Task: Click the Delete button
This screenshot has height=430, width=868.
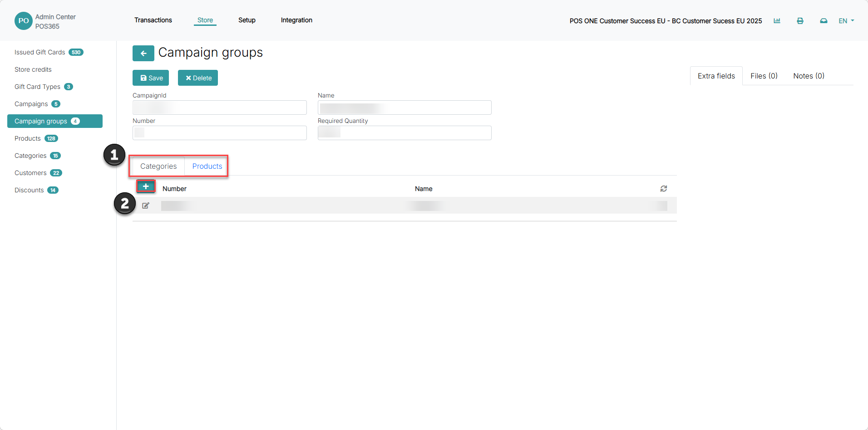Action: coord(198,78)
